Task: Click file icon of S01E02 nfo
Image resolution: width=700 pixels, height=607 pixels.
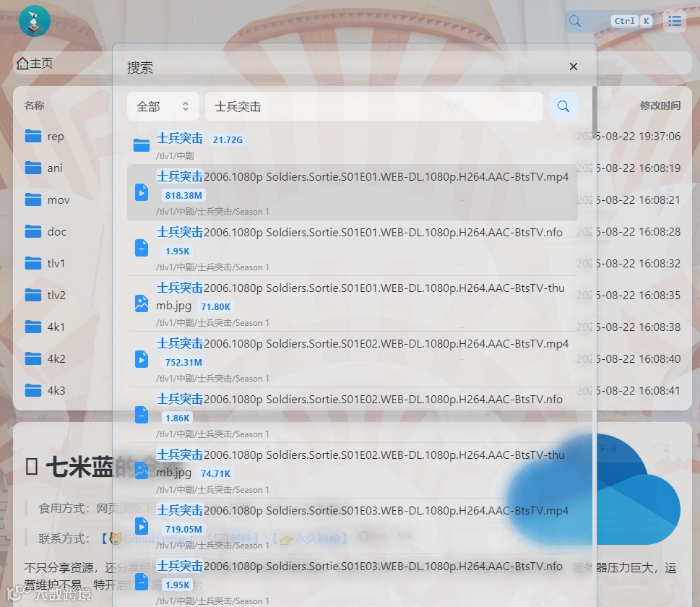Action: coord(142,415)
